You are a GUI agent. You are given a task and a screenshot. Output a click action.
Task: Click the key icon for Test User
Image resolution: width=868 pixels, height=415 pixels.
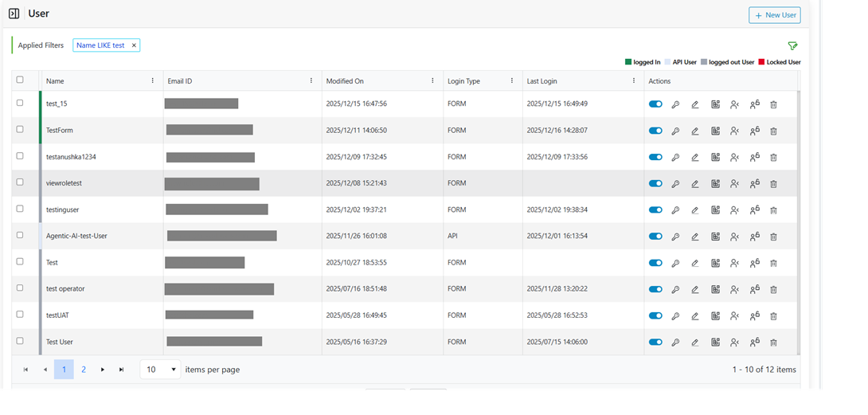click(x=675, y=343)
